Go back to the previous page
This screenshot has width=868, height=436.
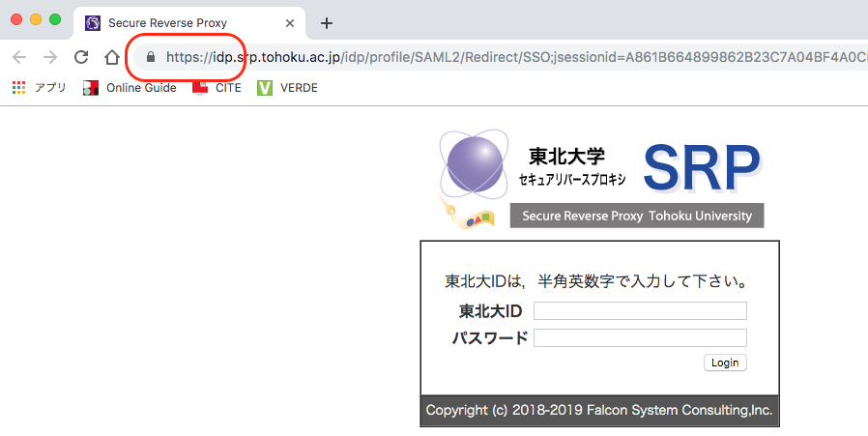[19, 57]
